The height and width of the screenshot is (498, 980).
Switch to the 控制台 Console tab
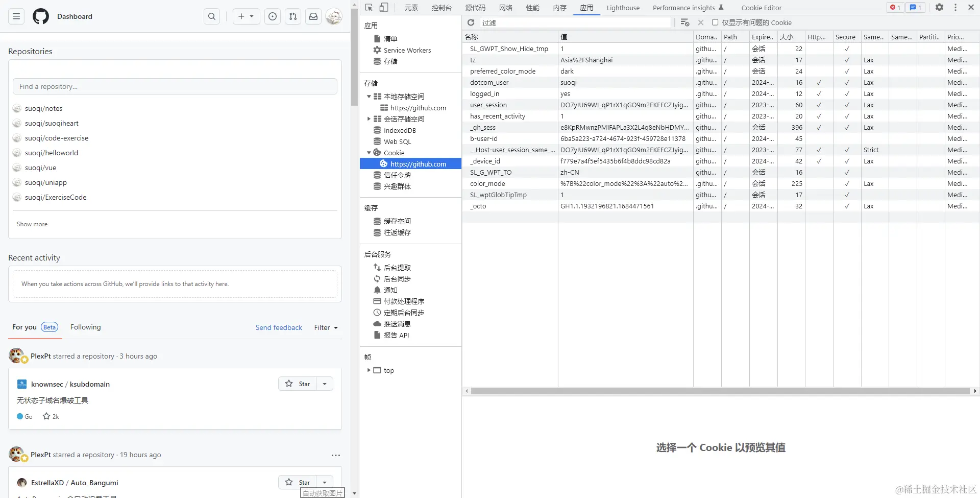[442, 8]
